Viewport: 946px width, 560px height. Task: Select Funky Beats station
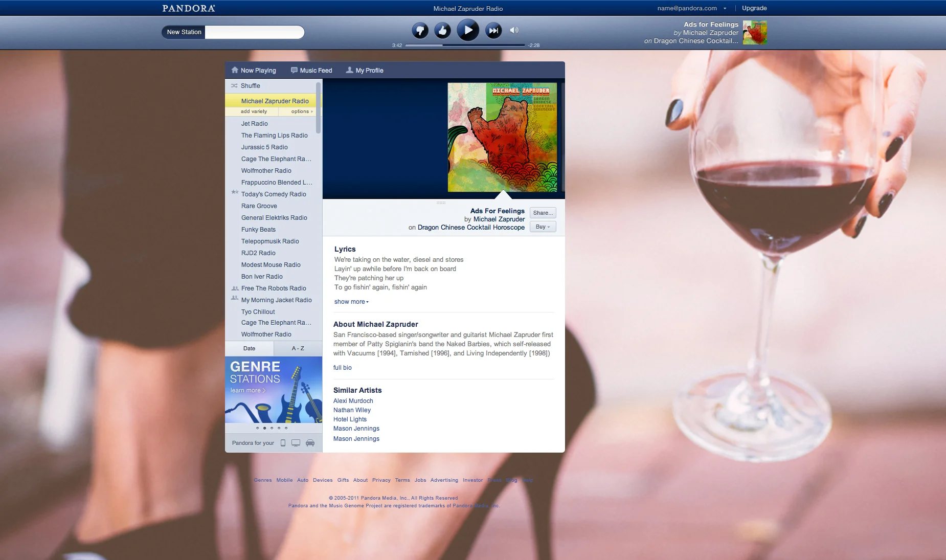click(258, 230)
